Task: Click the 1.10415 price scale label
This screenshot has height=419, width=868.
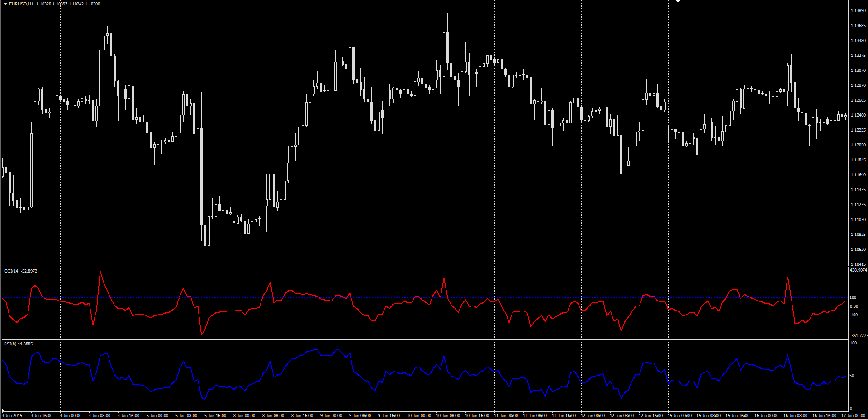Action: point(858,264)
